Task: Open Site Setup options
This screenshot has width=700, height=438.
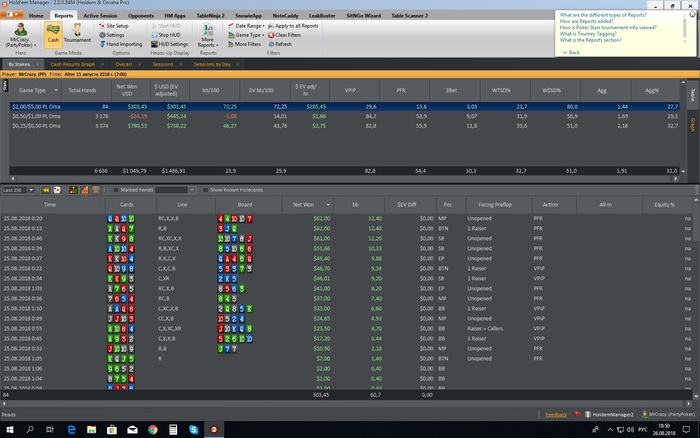Action: click(x=114, y=26)
